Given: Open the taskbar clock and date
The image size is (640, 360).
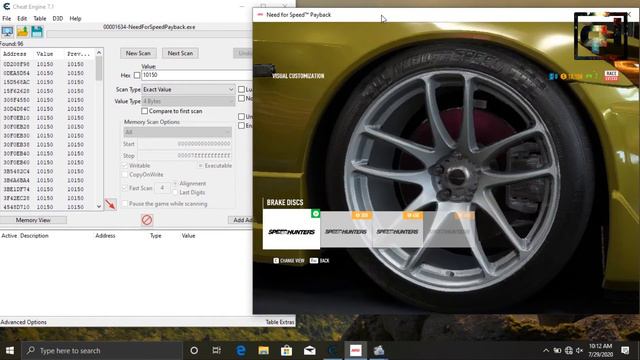Looking at the screenshot, I should point(600,350).
